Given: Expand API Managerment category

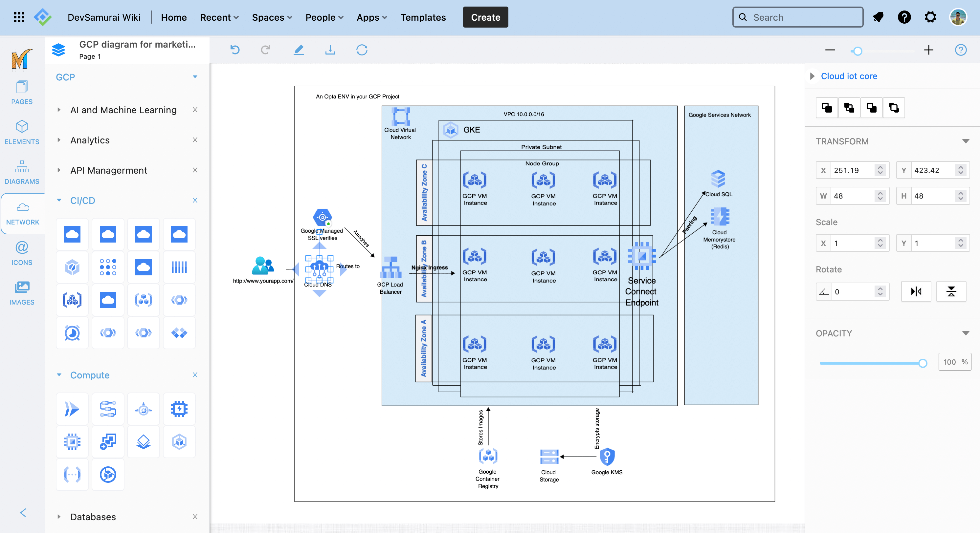Looking at the screenshot, I should click(59, 170).
